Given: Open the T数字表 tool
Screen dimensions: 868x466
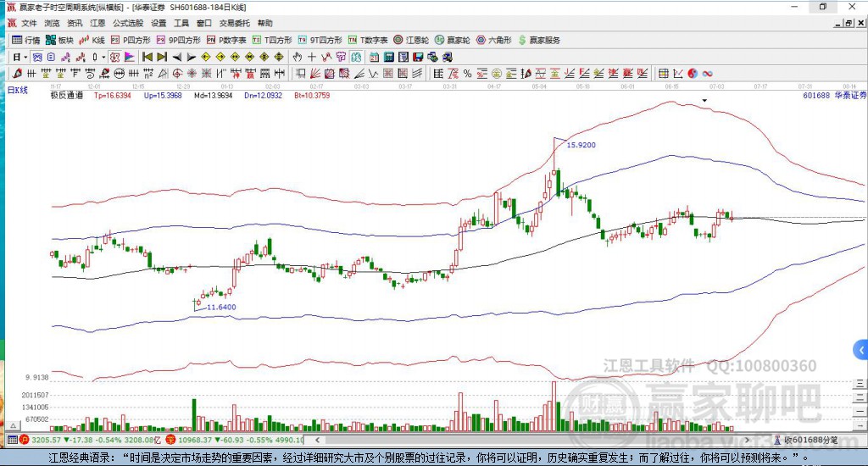Looking at the screenshot, I should point(368,40).
